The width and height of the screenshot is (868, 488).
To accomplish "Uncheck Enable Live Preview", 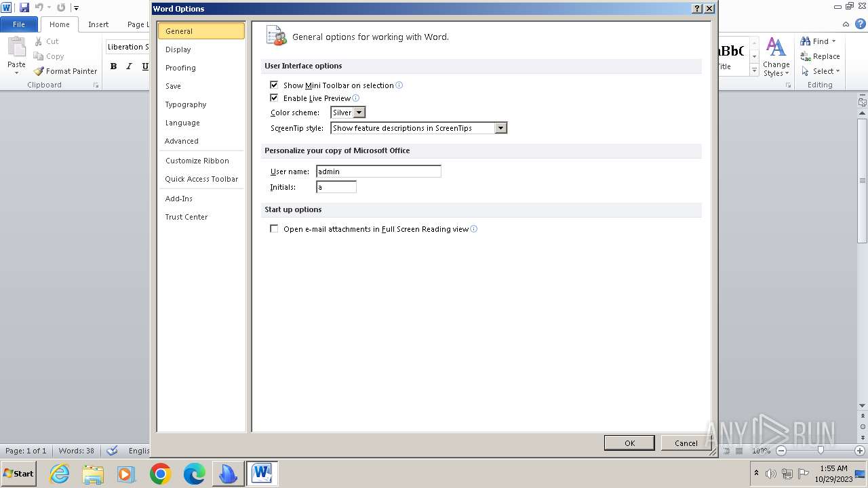I will click(x=274, y=98).
